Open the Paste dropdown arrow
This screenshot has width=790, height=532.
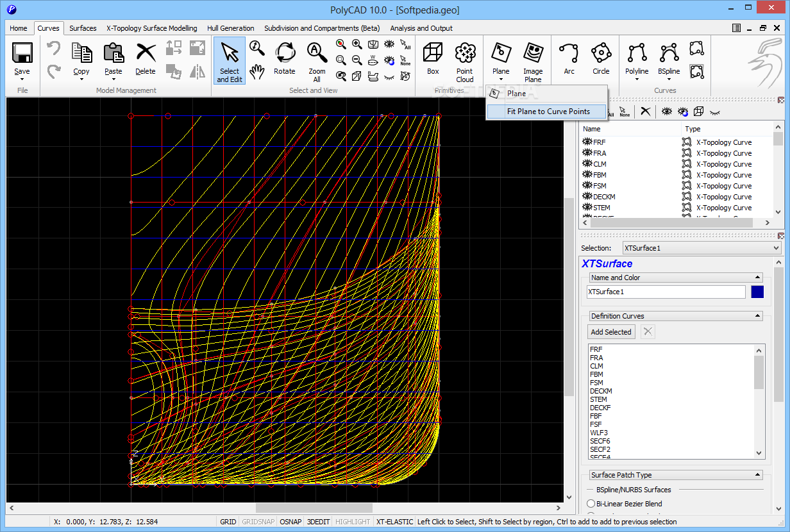click(113, 80)
